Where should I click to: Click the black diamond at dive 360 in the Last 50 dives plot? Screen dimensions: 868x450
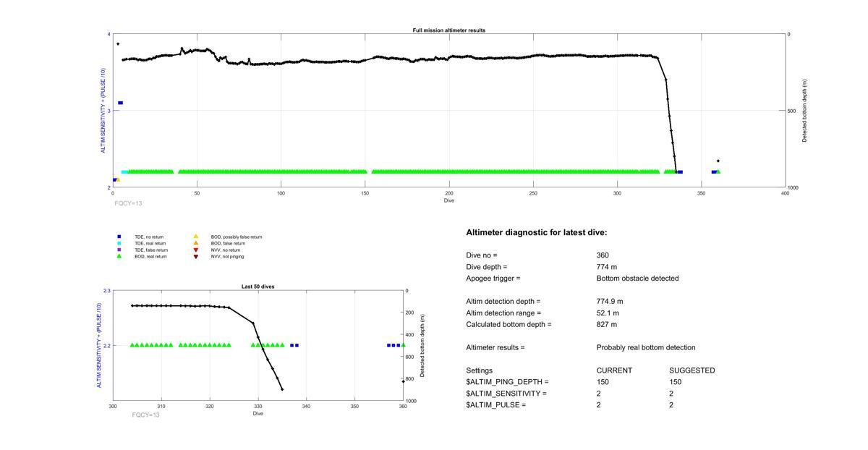coord(403,381)
